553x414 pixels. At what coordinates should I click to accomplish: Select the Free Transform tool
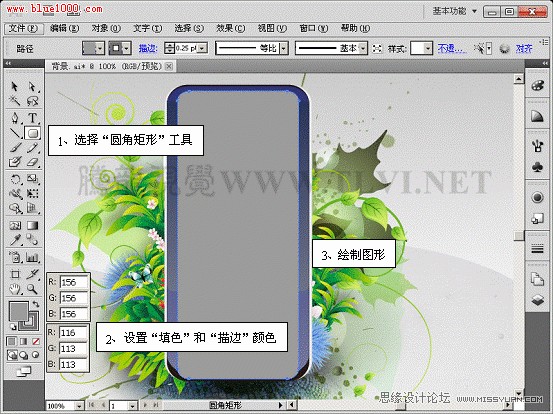click(32, 193)
